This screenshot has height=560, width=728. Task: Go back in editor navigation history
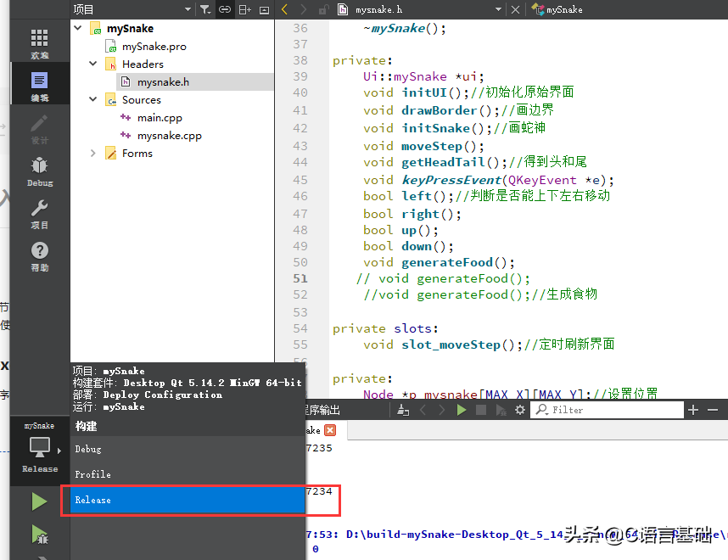click(285, 9)
